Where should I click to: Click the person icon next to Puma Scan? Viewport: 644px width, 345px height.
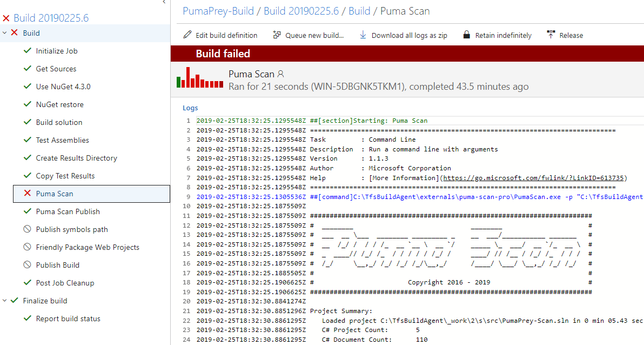point(280,74)
